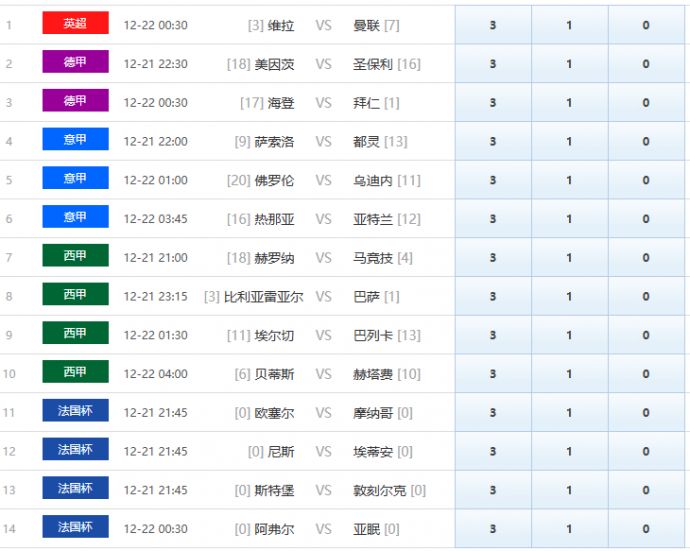Choose option 1 for 贝蒂斯 vs 赫塔费
This screenshot has width=690, height=551.
[x=569, y=374]
